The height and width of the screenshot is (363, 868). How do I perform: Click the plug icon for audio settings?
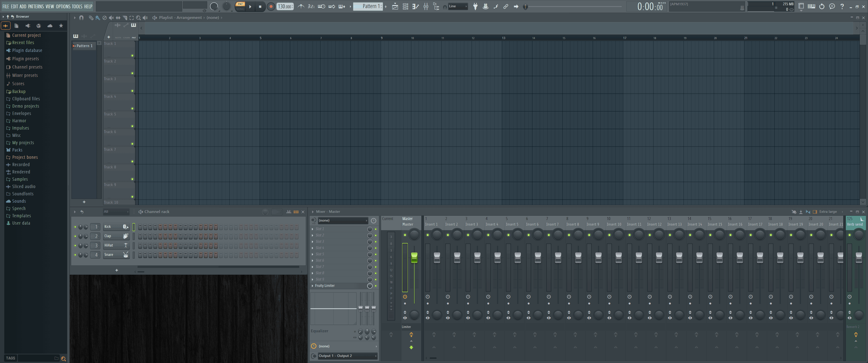point(475,6)
